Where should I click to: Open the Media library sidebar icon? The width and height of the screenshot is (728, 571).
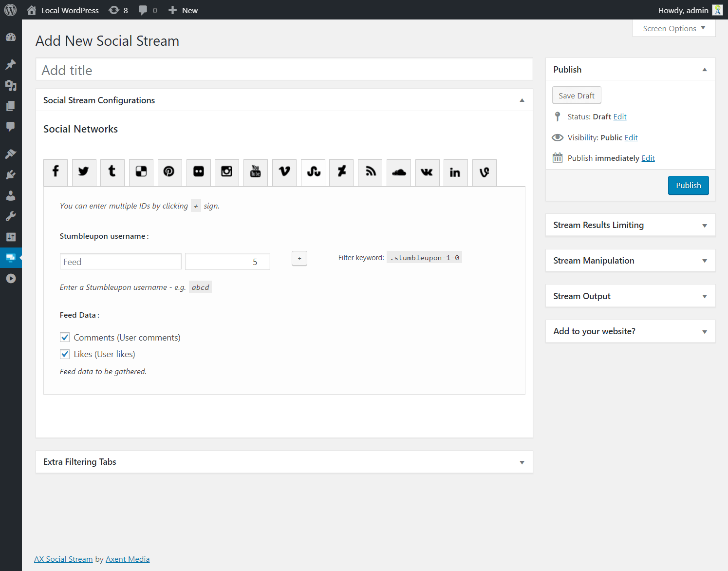11,85
